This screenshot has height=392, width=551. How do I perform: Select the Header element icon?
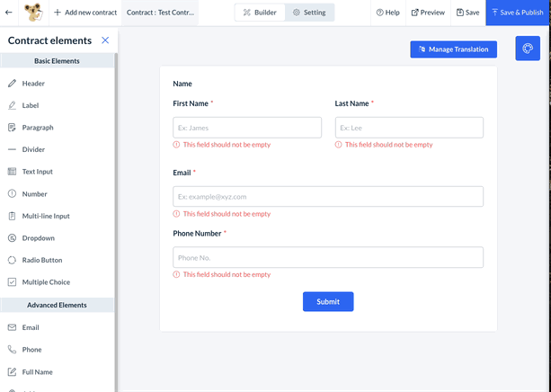[x=13, y=84]
